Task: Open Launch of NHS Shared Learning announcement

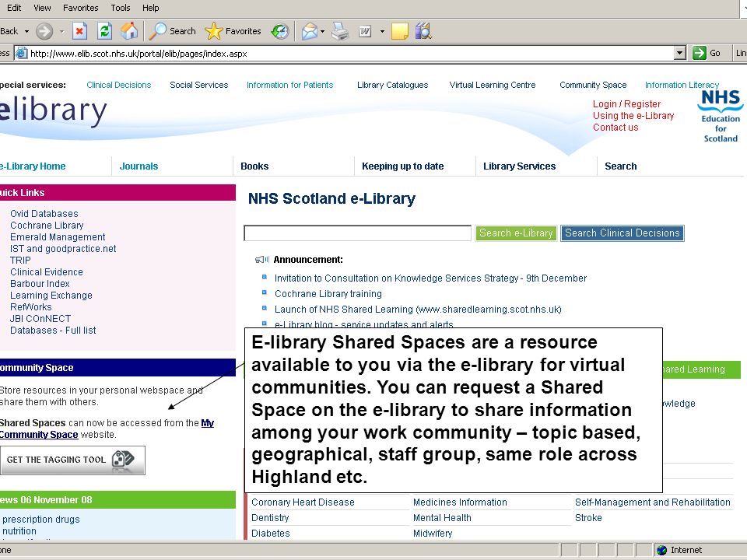Action: [x=418, y=309]
